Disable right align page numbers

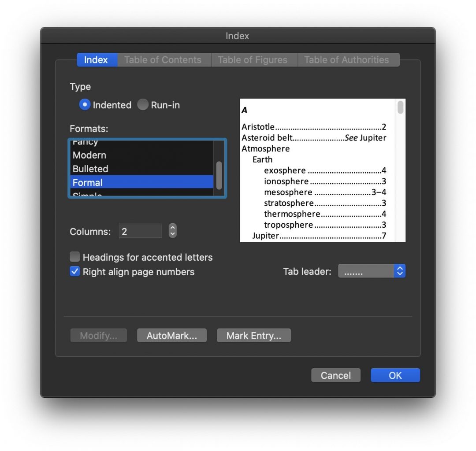tap(74, 271)
